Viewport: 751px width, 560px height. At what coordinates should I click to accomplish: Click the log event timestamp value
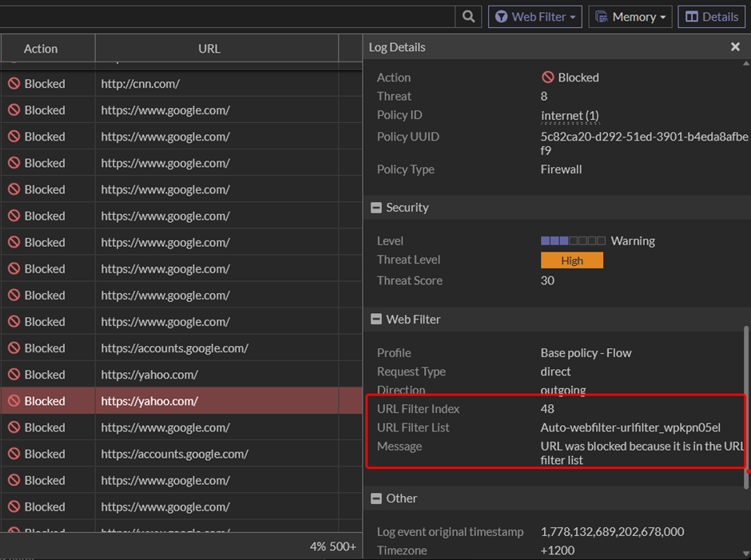point(612,531)
